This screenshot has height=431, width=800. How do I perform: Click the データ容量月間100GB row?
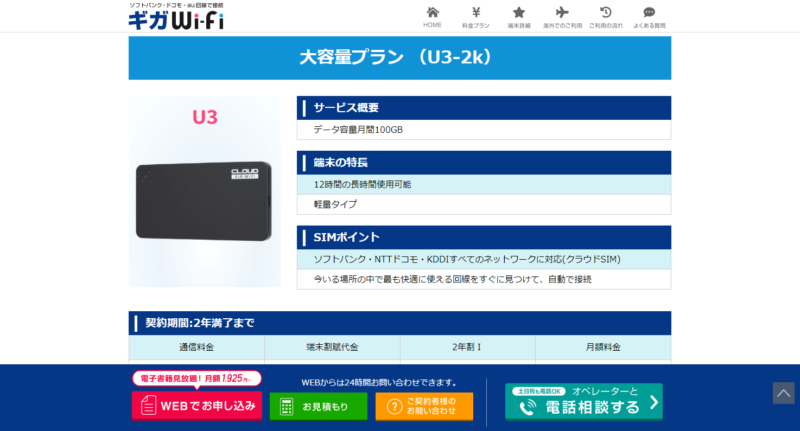point(484,130)
